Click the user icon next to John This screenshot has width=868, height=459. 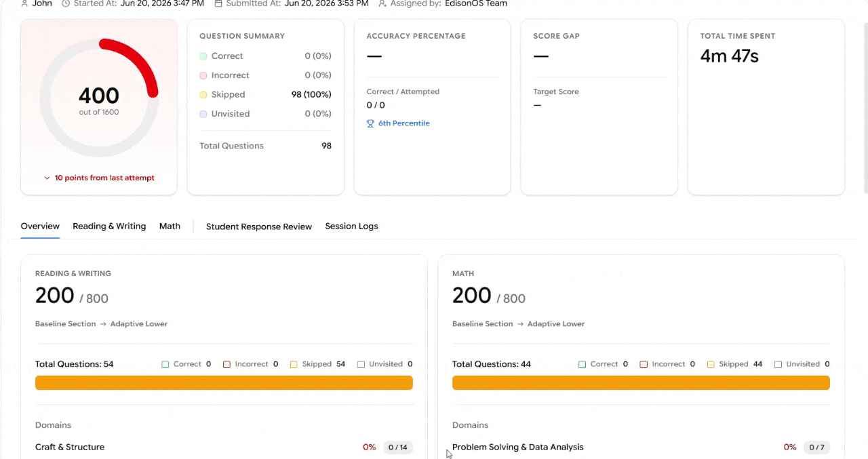pos(24,3)
